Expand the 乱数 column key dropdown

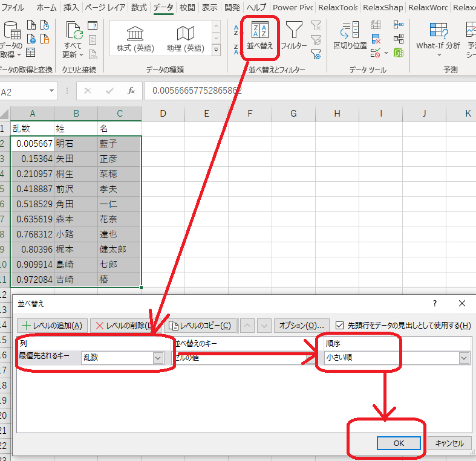158,358
